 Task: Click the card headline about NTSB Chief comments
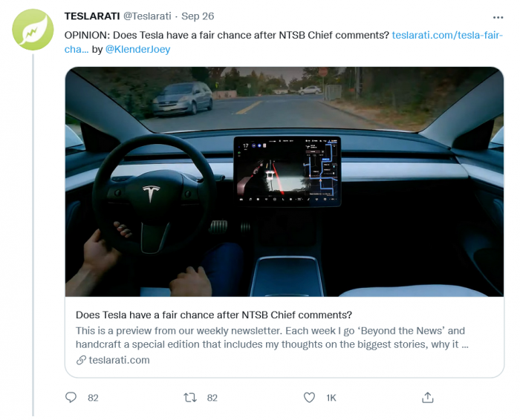(x=213, y=314)
